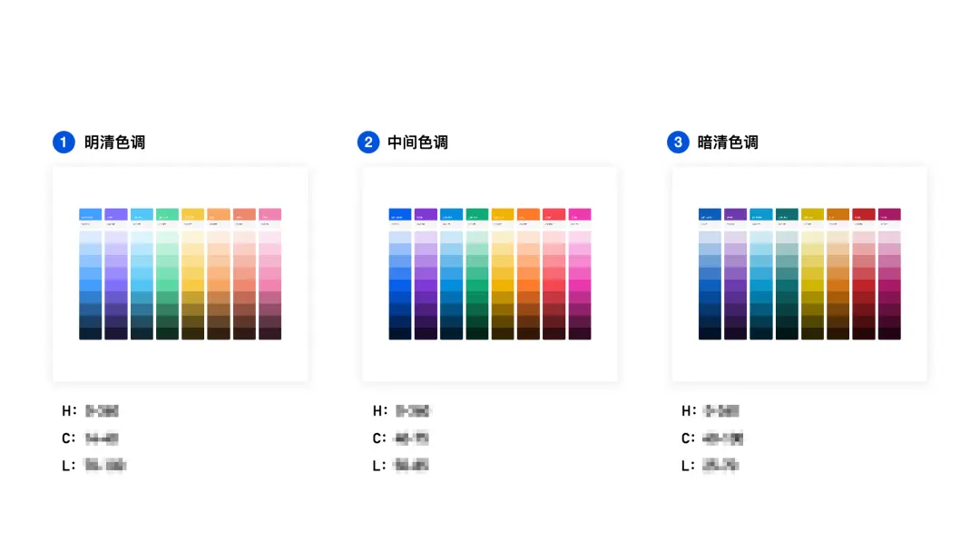Click the 明清色调 heading
980x552 pixels.
click(114, 143)
